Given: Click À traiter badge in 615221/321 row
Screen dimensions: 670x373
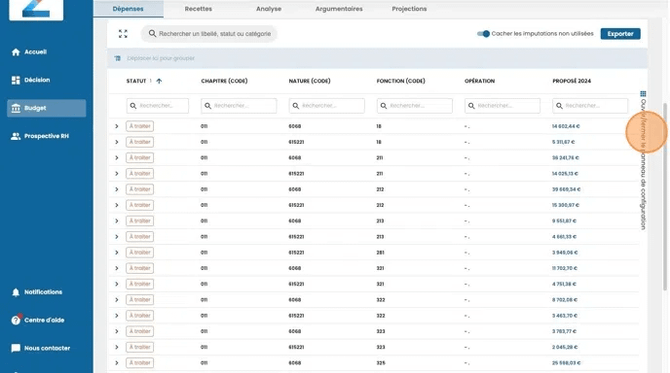Looking at the screenshot, I should pyautogui.click(x=140, y=284).
